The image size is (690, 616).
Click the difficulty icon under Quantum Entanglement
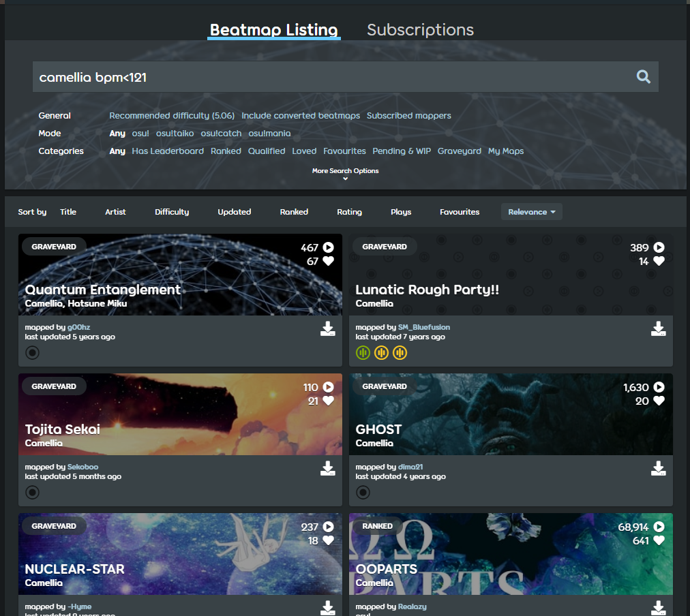(x=32, y=352)
